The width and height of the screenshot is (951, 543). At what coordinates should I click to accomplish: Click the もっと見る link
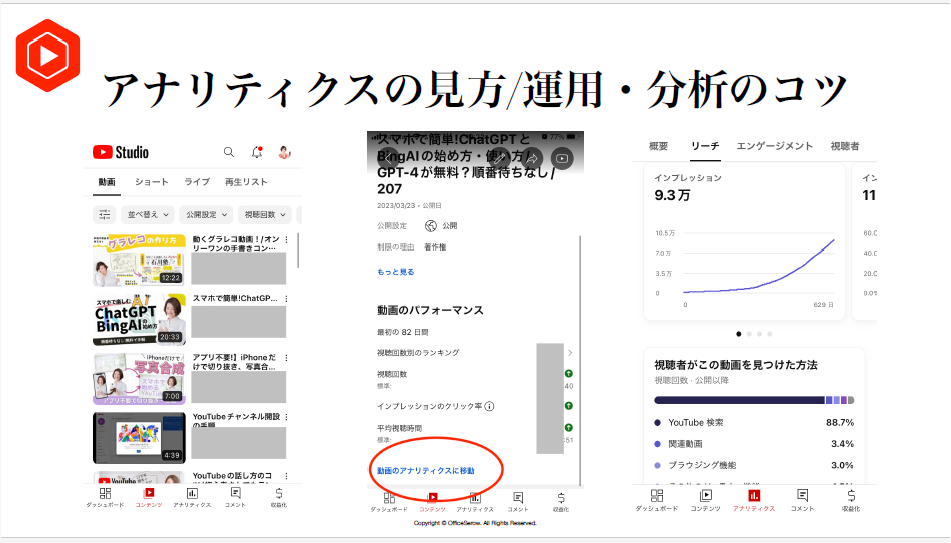pos(395,272)
